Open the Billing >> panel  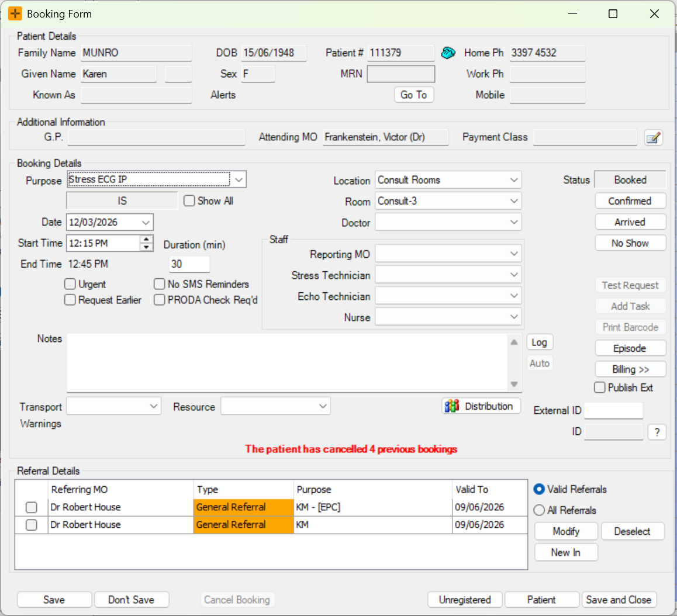[630, 369]
